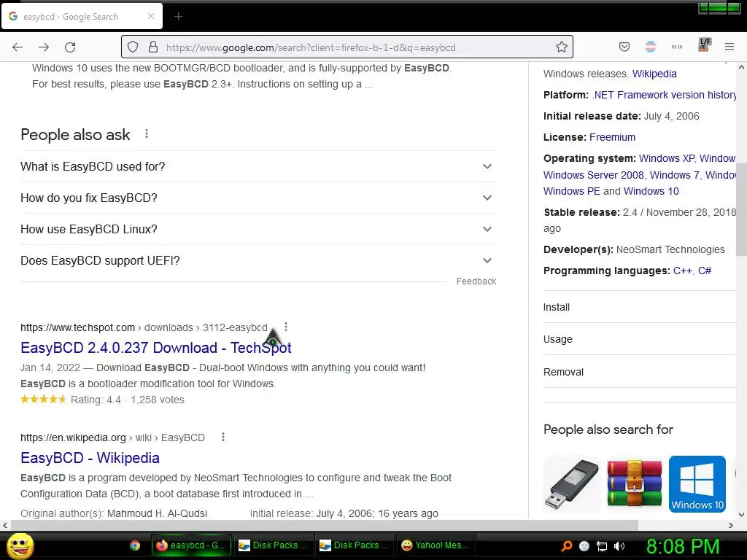Open the Windows 7 link
The width and height of the screenshot is (747, 560).
click(674, 175)
